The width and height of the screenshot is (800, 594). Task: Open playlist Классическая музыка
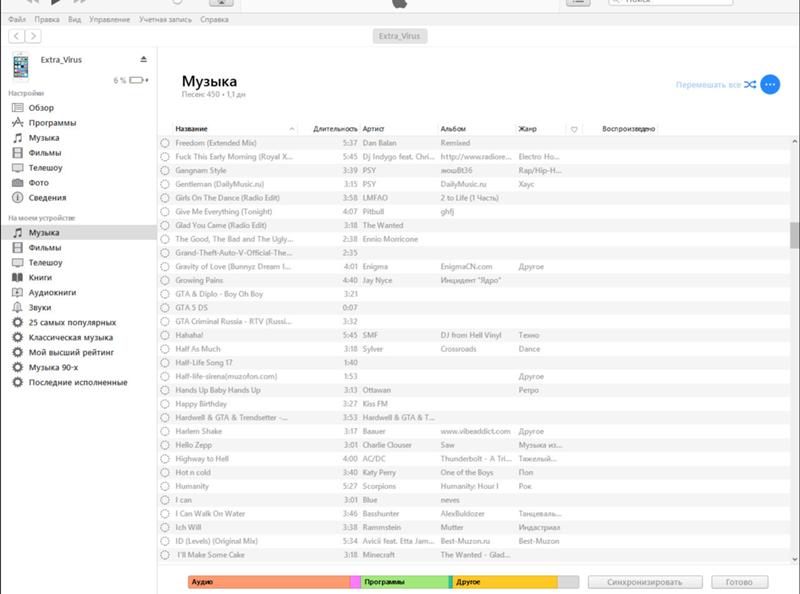tap(71, 337)
